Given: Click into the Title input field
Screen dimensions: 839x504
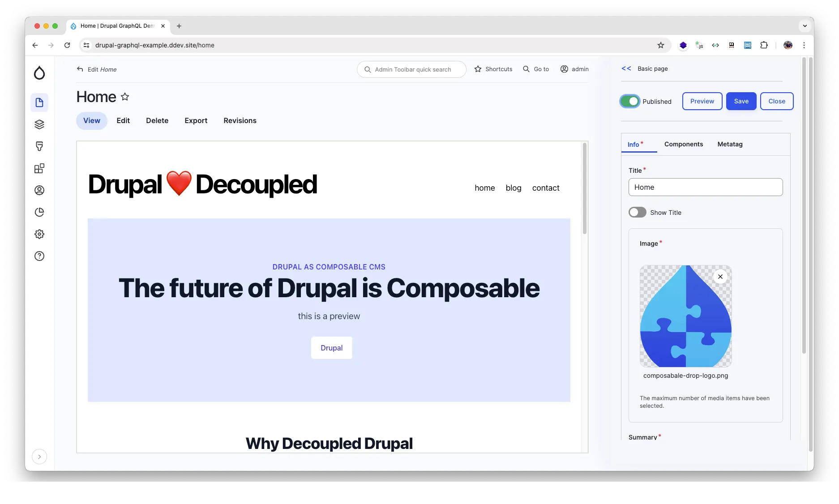Looking at the screenshot, I should (x=706, y=187).
